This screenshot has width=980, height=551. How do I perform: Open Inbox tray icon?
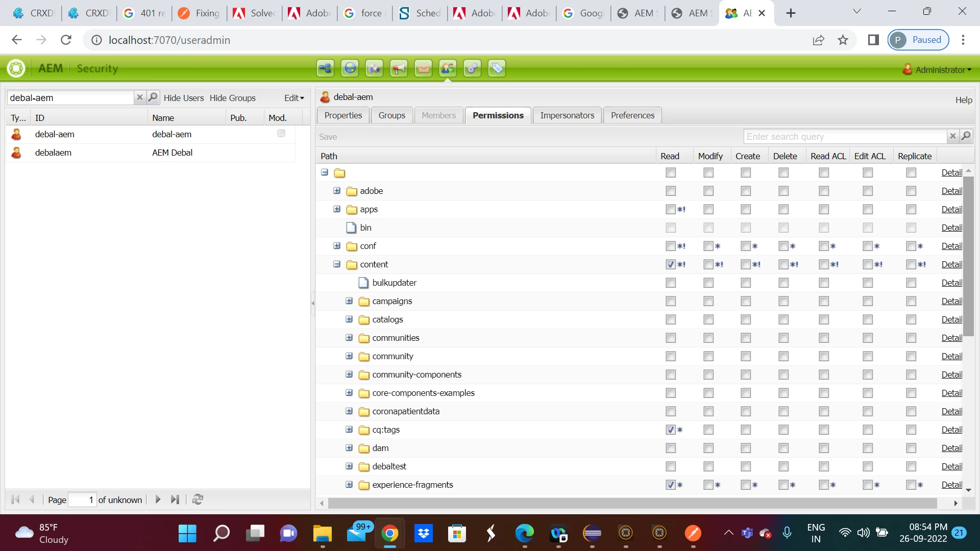tap(423, 68)
